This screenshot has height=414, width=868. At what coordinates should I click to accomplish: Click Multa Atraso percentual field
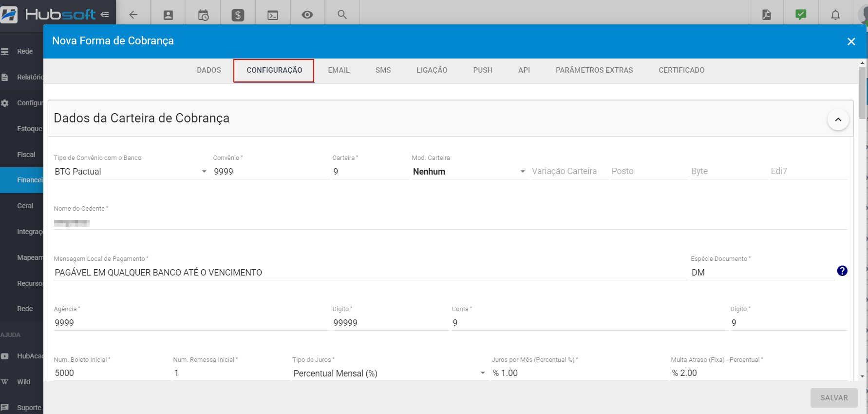pyautogui.click(x=759, y=373)
